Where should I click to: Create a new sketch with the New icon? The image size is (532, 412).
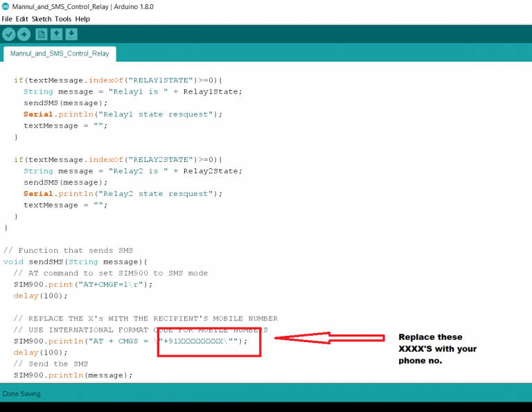[42, 34]
